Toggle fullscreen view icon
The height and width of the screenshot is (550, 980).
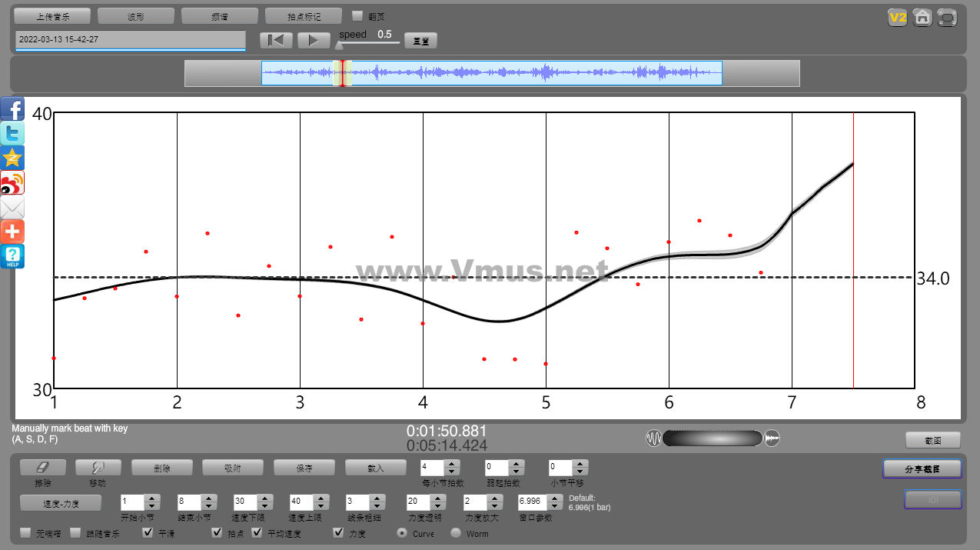point(948,18)
